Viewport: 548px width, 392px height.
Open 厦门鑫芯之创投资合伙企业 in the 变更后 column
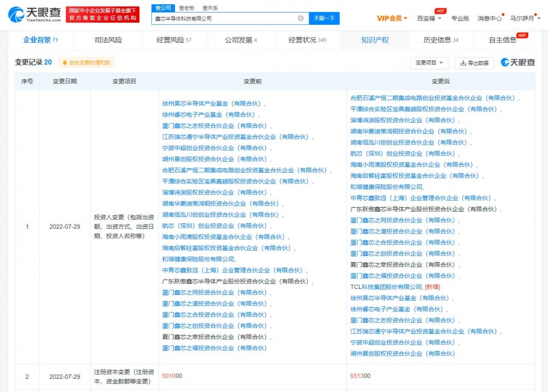(403, 254)
